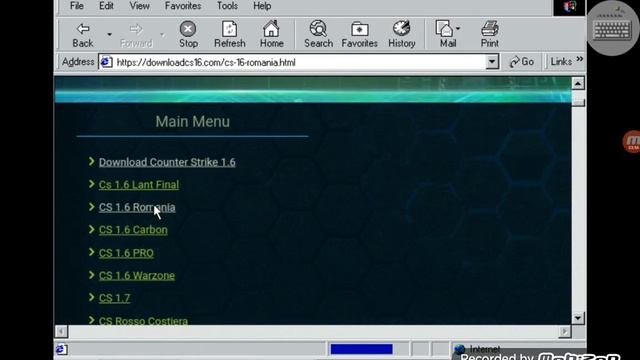This screenshot has height=360, width=640.
Task: Open the CS 1.6 Warzone link
Action: pyautogui.click(x=137, y=276)
